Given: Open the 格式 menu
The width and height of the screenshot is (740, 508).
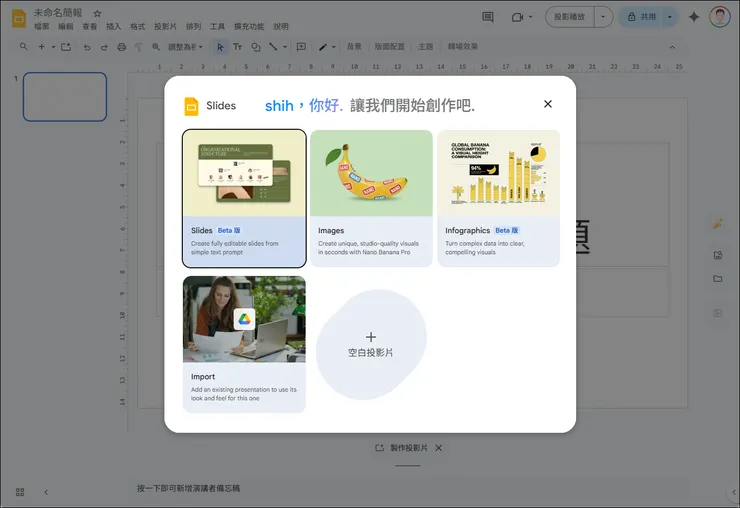Looking at the screenshot, I should pos(137,26).
